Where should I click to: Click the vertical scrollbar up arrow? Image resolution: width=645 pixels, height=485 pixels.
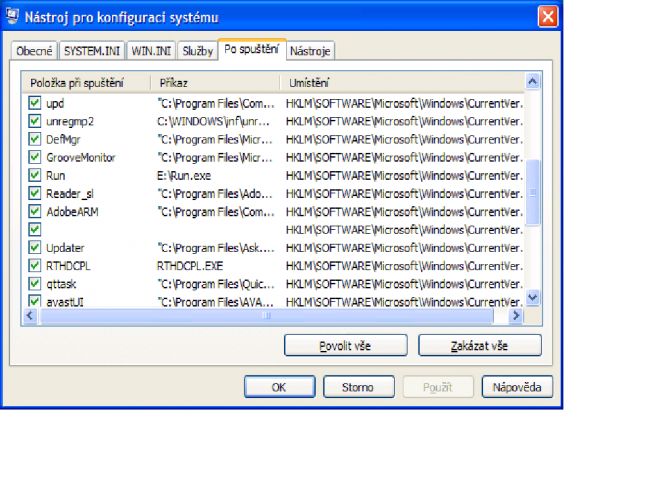pyautogui.click(x=533, y=81)
